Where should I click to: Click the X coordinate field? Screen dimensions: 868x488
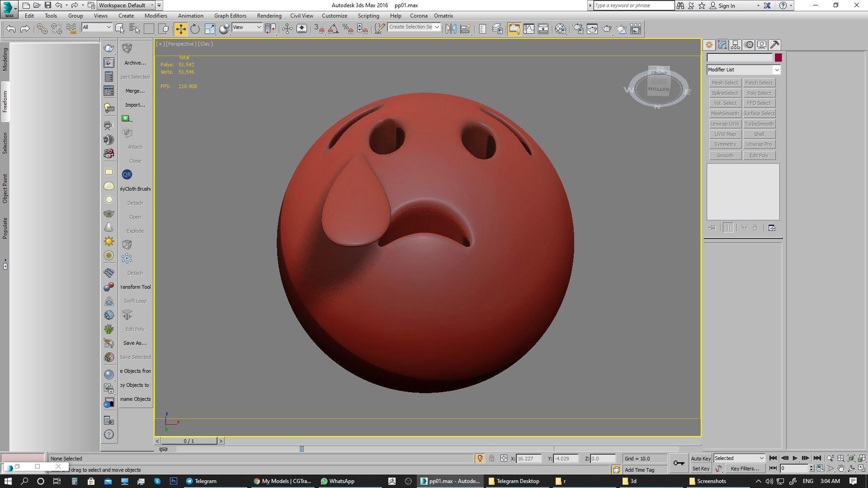coord(528,459)
